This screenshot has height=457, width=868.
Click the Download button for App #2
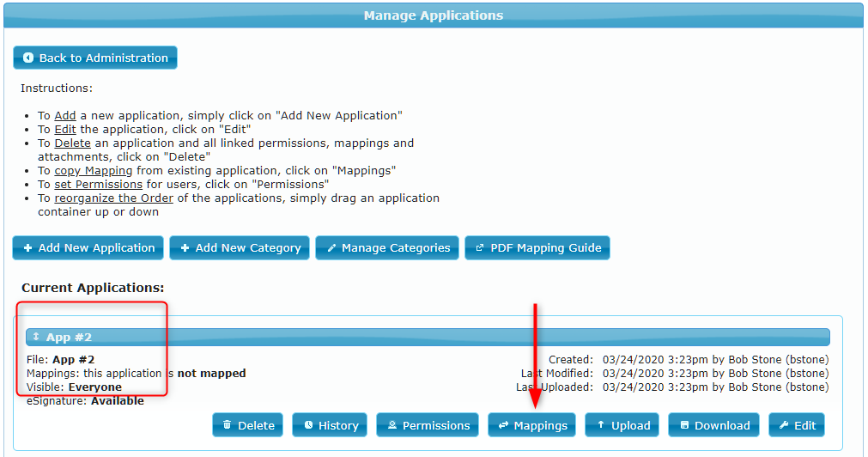[x=713, y=425]
